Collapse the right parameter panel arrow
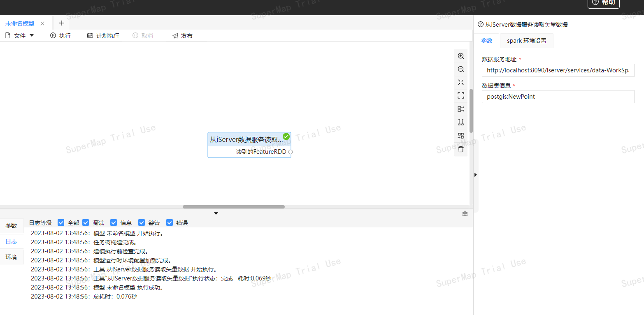 pyautogui.click(x=476, y=175)
